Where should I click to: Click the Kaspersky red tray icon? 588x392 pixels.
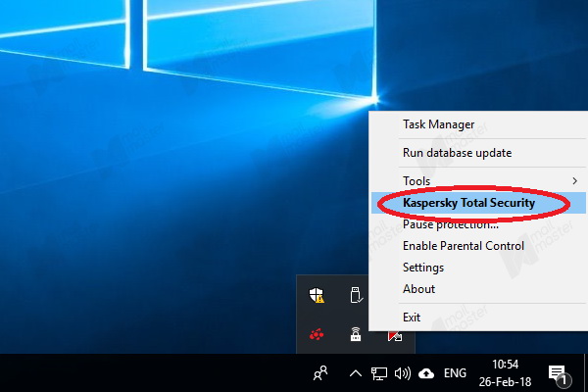395,335
